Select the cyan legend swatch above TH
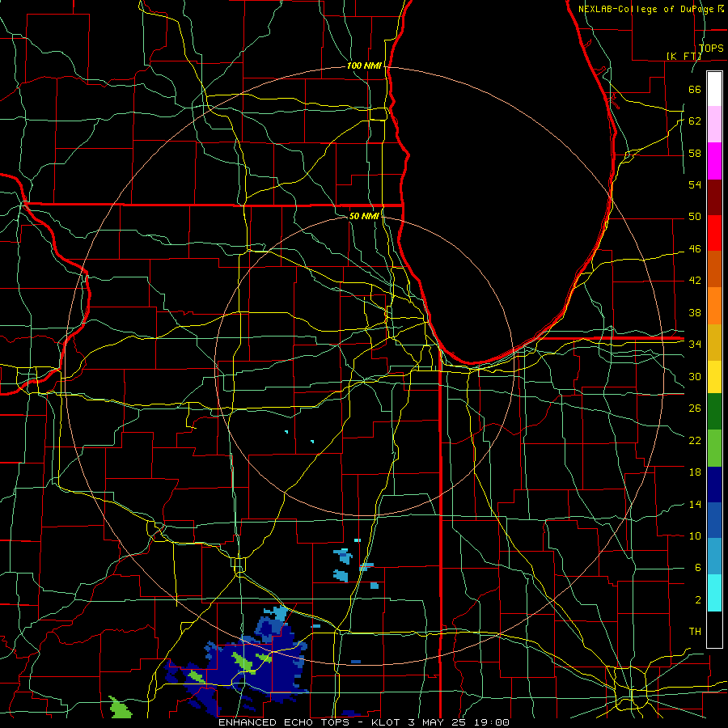Viewport: 728px width, 728px height. click(714, 593)
